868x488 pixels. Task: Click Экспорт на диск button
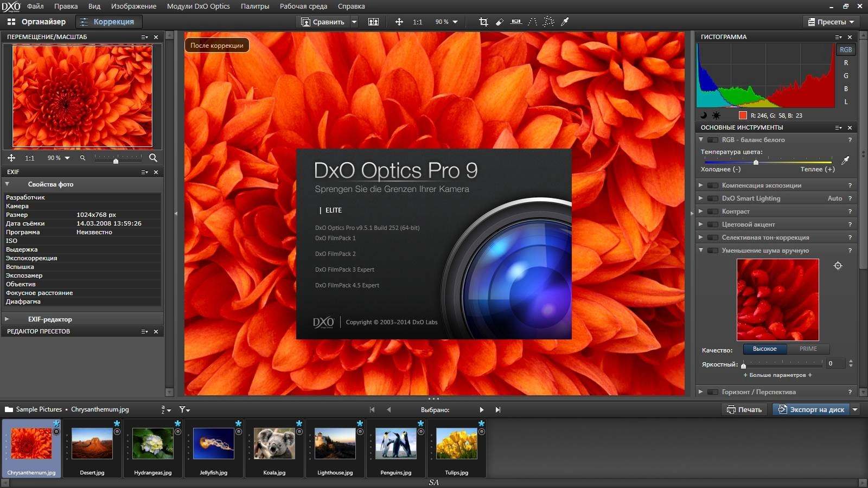(x=811, y=410)
